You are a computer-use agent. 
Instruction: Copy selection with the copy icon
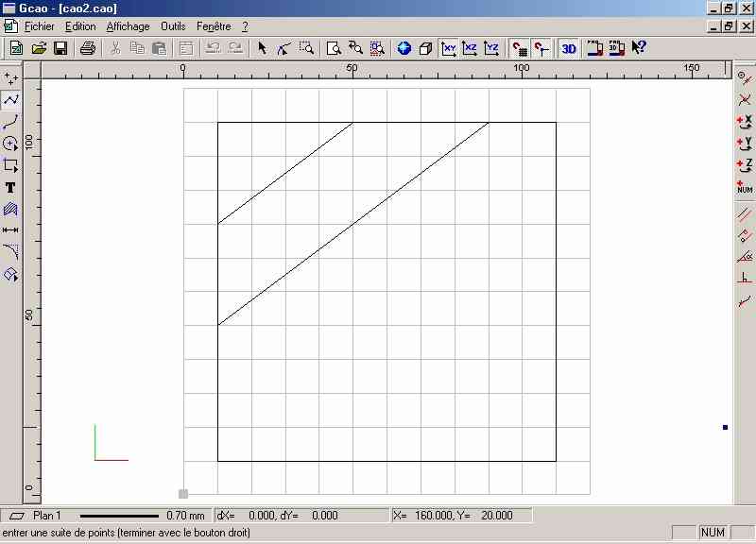(137, 48)
